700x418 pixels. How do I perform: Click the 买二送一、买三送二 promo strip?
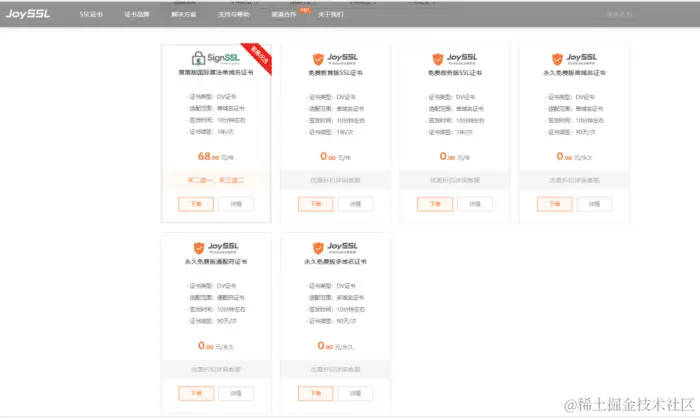point(216,180)
